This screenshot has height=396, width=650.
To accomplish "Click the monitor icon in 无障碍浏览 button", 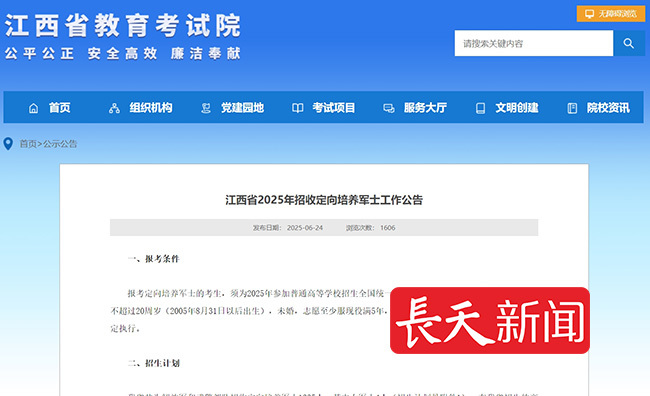I will click(589, 14).
